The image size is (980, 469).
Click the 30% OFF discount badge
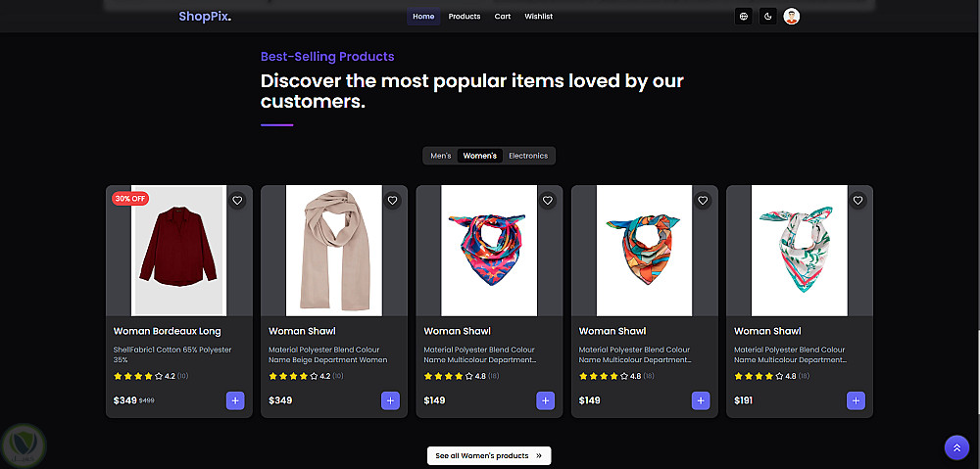(130, 198)
